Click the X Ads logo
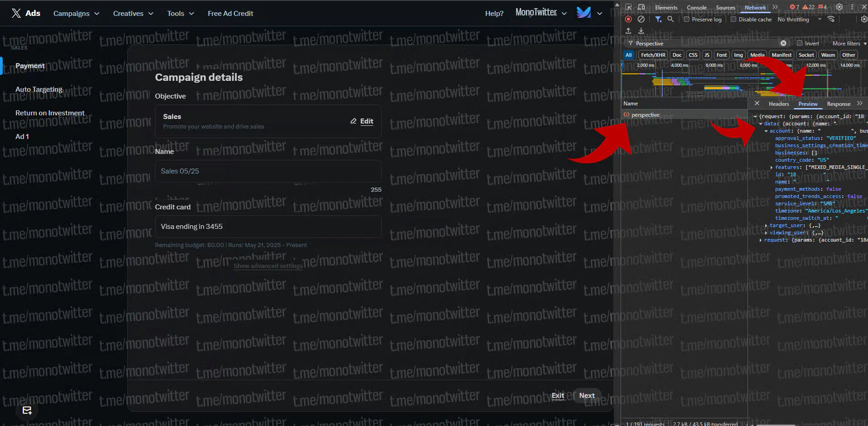This screenshot has width=868, height=426. pos(26,13)
